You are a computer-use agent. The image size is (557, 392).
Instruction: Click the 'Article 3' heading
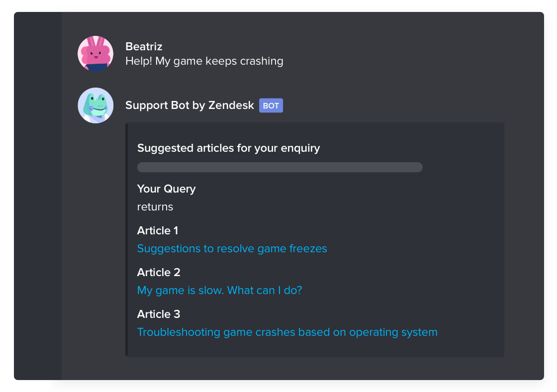(159, 314)
